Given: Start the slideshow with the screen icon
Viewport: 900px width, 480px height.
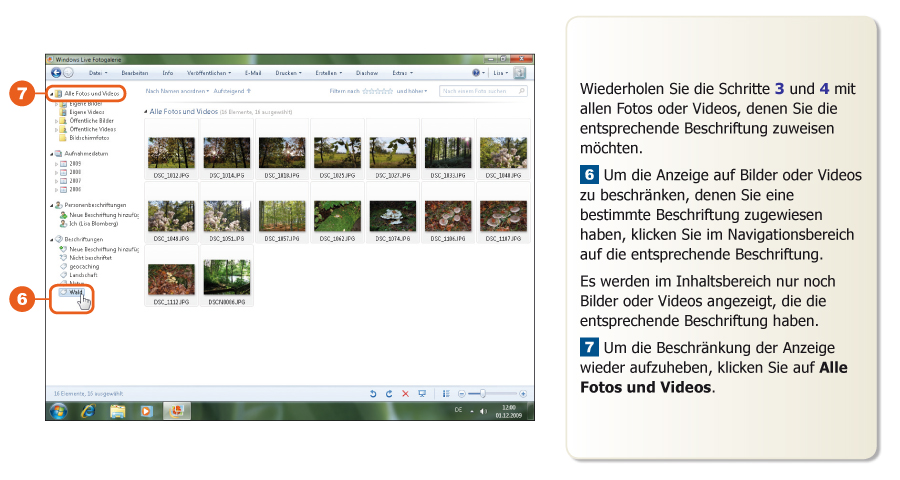Looking at the screenshot, I should click(x=422, y=394).
